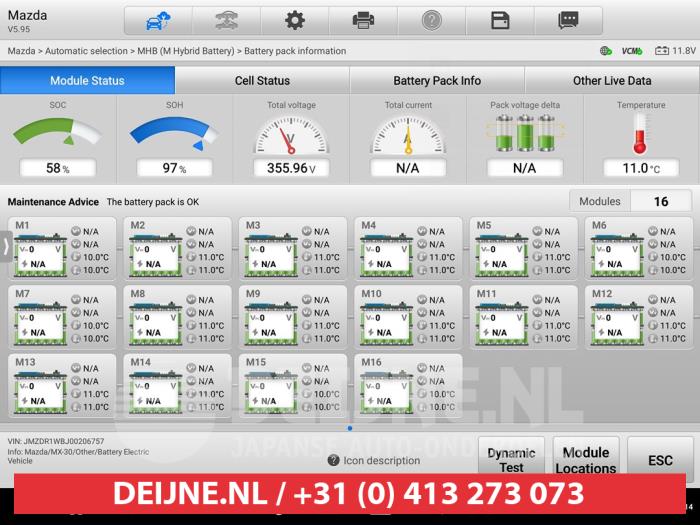The image size is (700, 525).
Task: Select module M3 battery card
Action: click(x=292, y=249)
